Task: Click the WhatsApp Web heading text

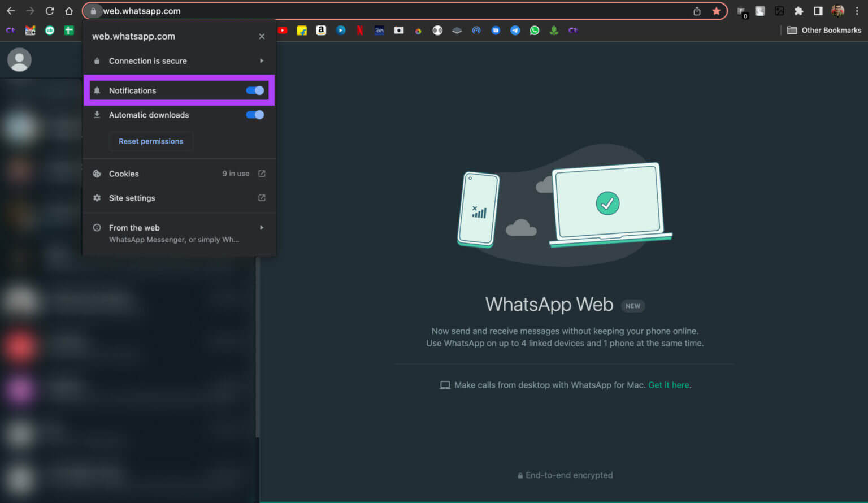Action: pos(549,305)
